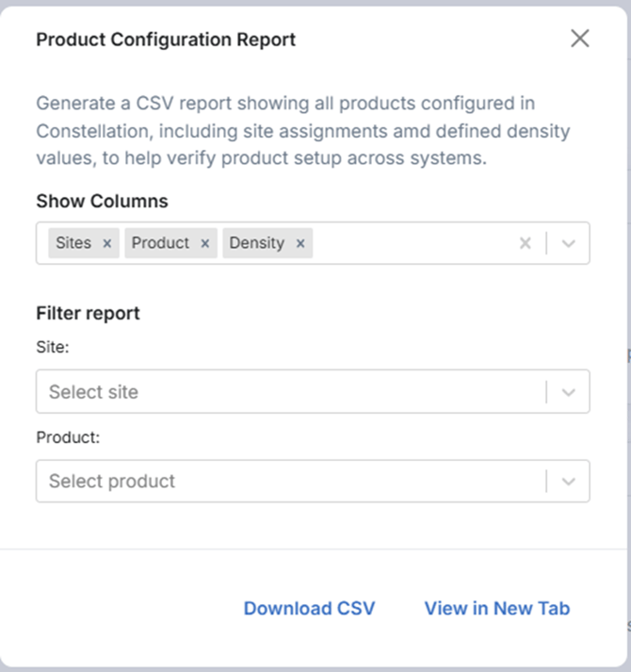Click the 'Product:' field label
The width and height of the screenshot is (631, 672).
68,437
